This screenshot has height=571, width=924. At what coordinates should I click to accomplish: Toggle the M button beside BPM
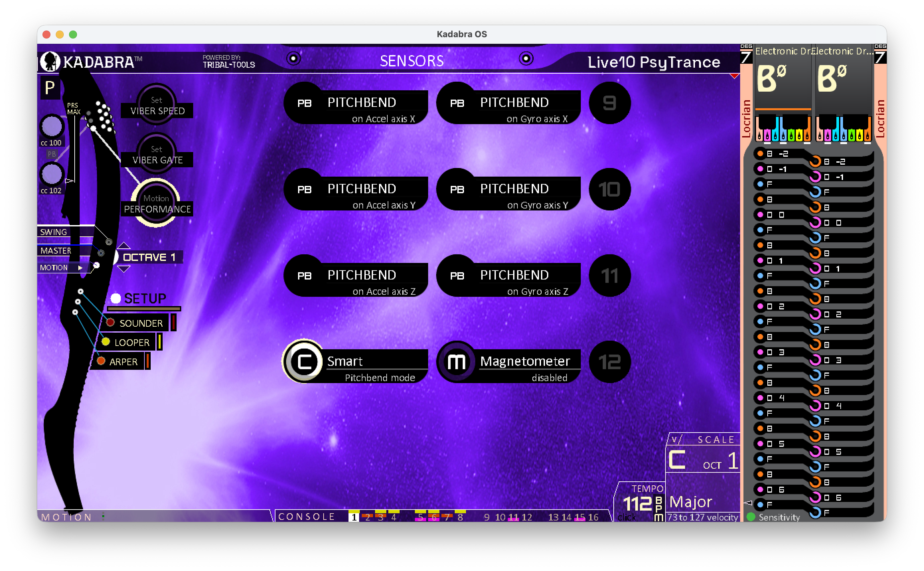tap(658, 517)
